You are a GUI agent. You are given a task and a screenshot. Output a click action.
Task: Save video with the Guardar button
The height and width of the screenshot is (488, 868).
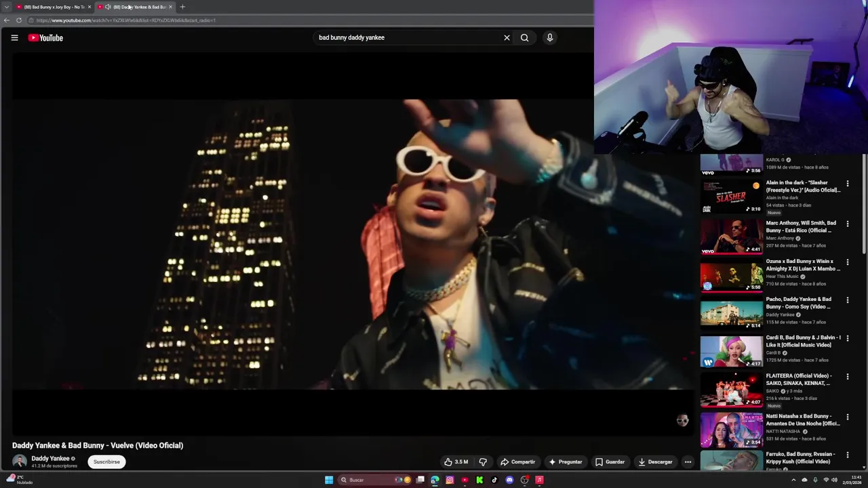[610, 462]
